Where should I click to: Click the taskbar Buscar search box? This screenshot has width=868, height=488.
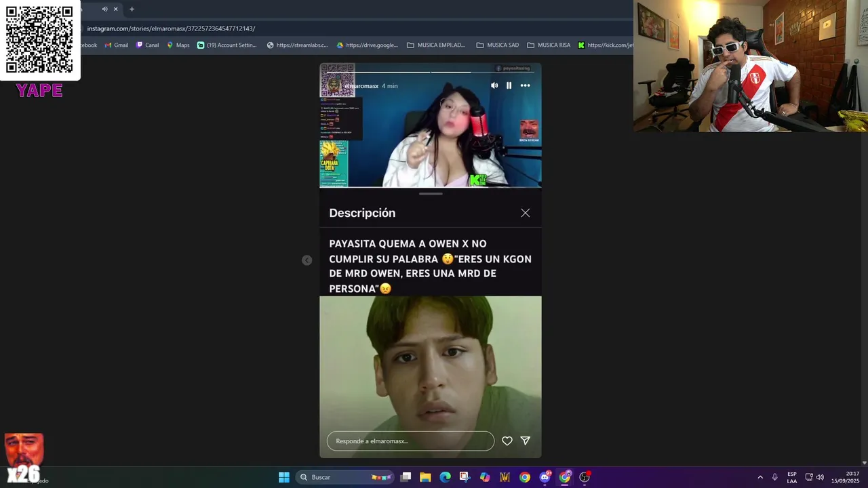coord(345,477)
